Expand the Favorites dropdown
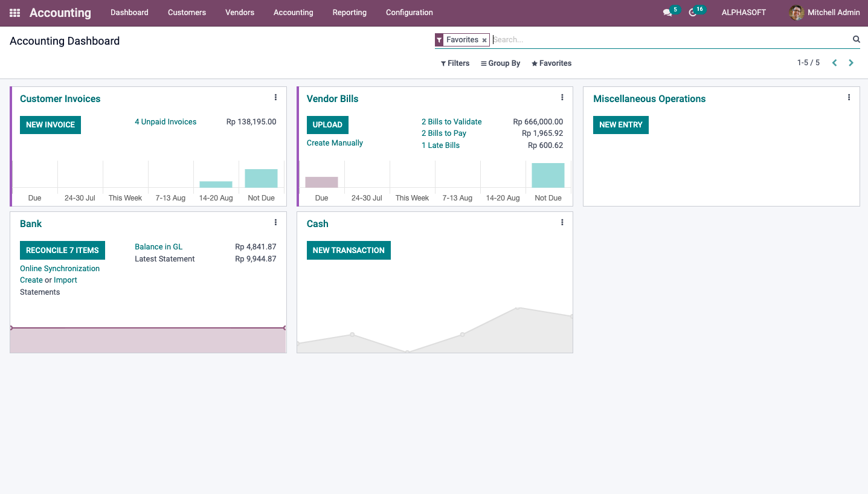868x494 pixels. click(551, 63)
